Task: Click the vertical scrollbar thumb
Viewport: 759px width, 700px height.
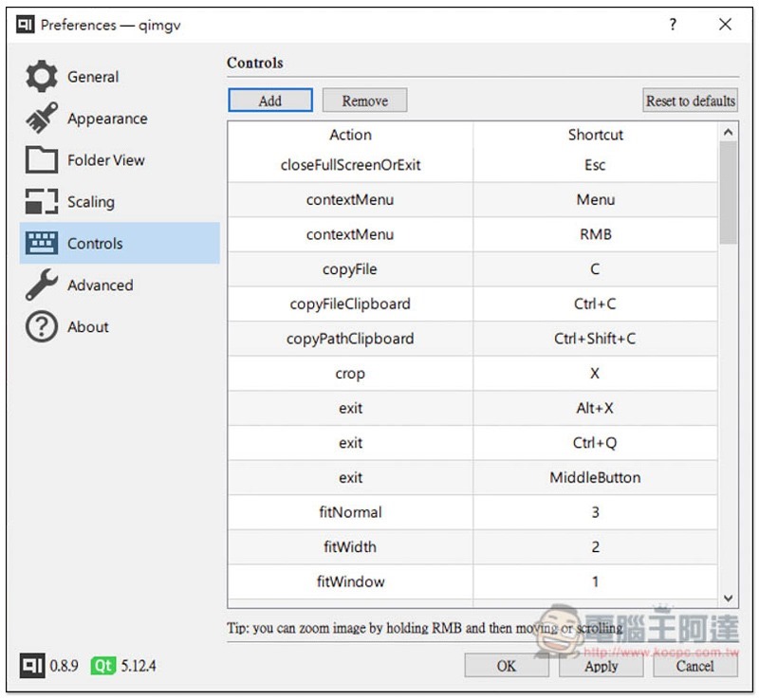Action: tap(728, 193)
